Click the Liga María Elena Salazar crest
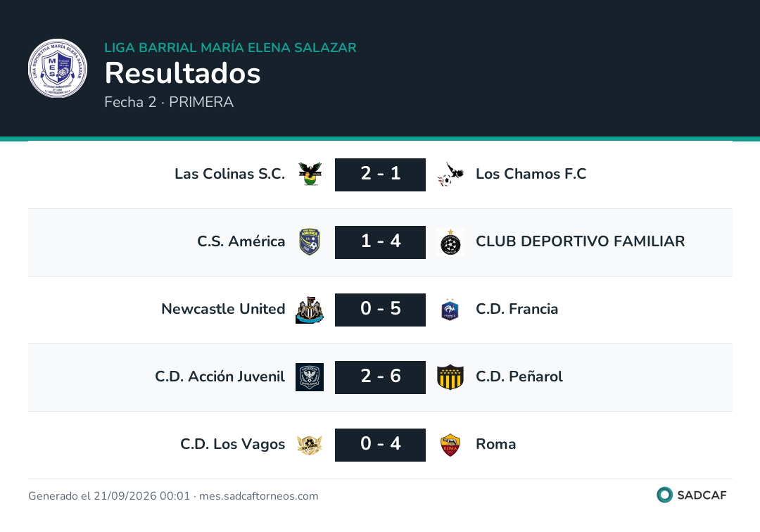760x532 pixels. pyautogui.click(x=58, y=68)
